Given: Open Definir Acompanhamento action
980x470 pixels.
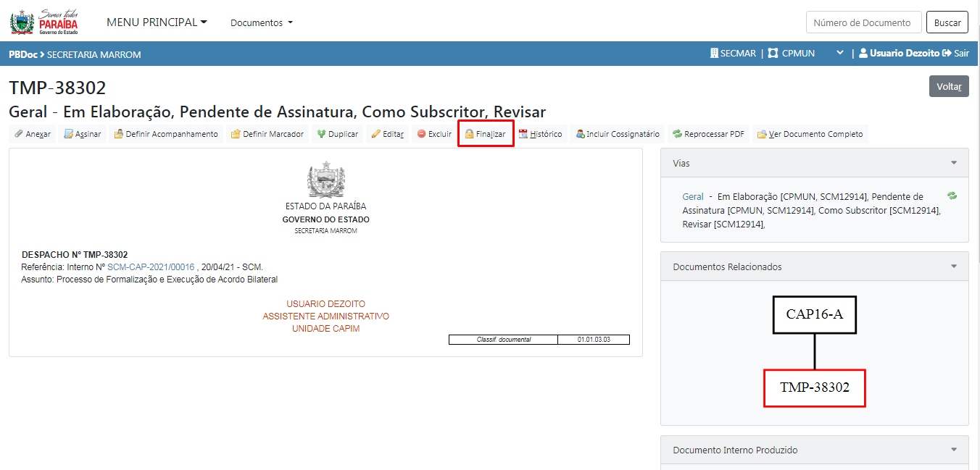Looking at the screenshot, I should coord(166,134).
